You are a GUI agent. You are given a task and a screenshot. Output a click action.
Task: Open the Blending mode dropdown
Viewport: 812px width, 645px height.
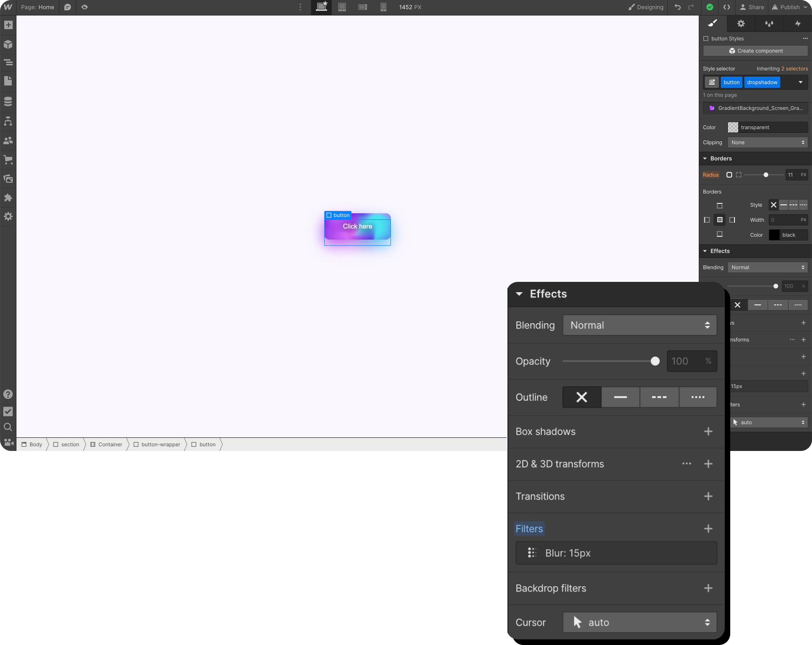coord(639,325)
